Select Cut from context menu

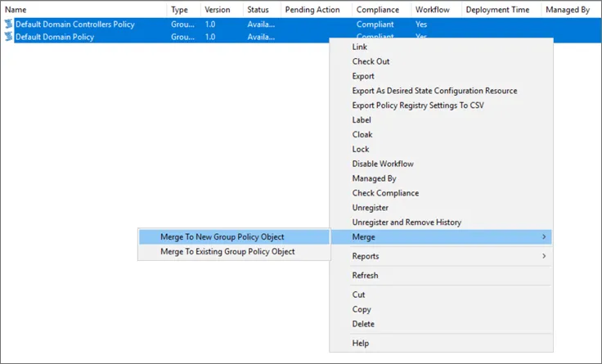358,294
